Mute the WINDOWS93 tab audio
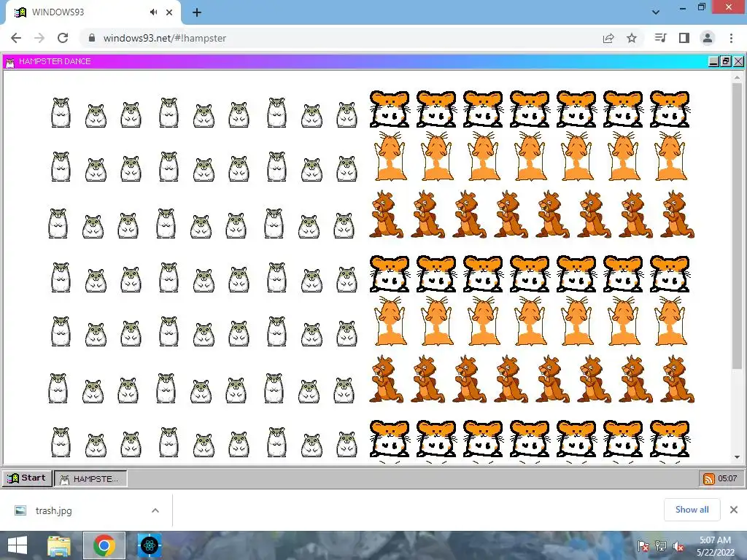Screen dimensions: 747x560 (x=153, y=12)
